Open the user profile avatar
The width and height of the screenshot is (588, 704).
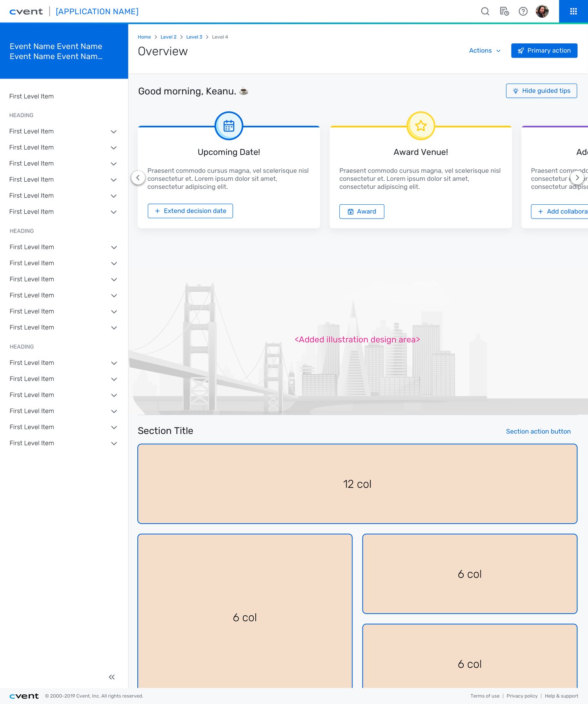542,11
